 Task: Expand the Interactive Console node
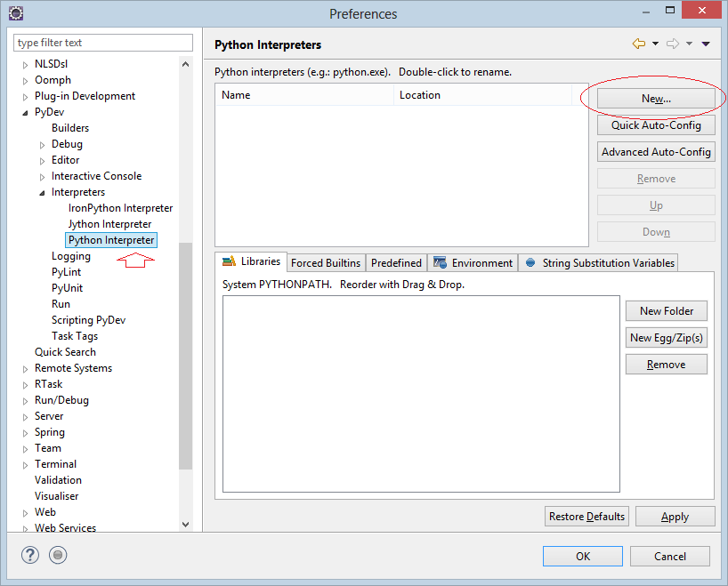(42, 177)
